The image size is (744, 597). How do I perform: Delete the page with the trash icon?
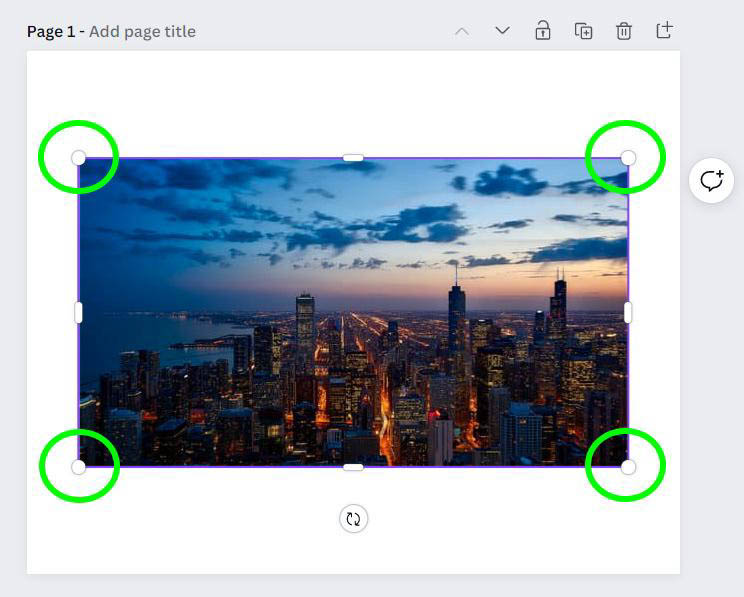[623, 31]
